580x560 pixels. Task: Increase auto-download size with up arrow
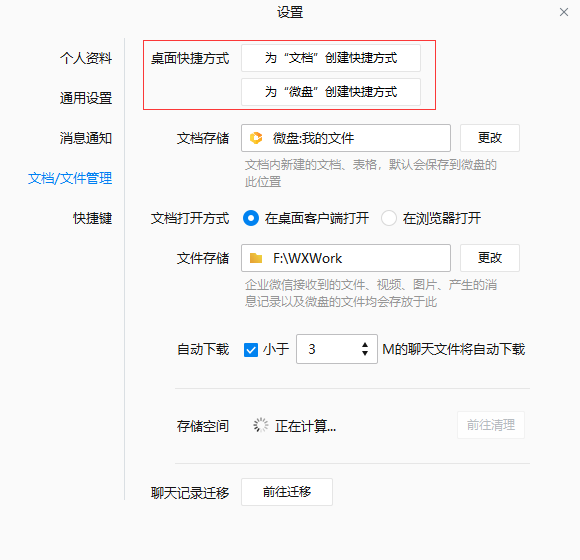click(365, 345)
